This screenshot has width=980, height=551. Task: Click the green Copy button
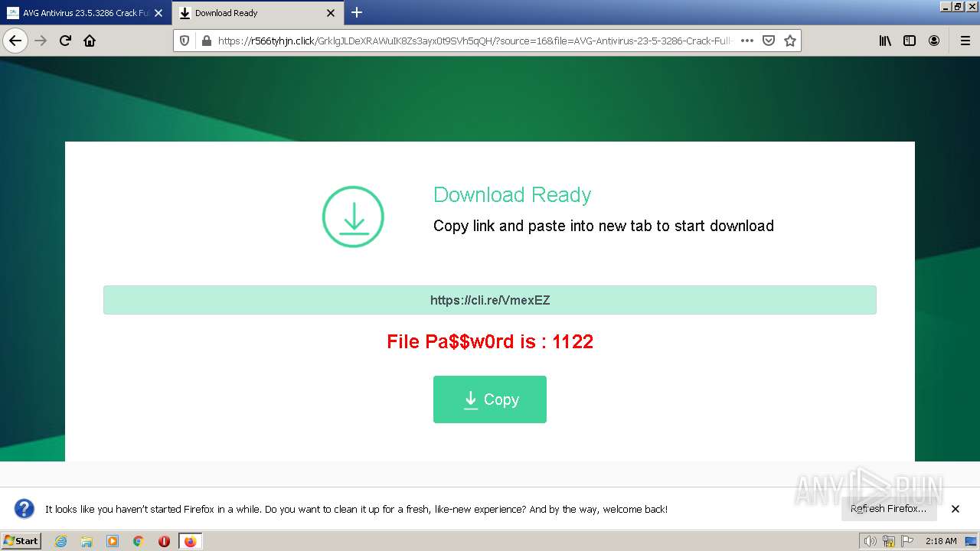pyautogui.click(x=490, y=399)
